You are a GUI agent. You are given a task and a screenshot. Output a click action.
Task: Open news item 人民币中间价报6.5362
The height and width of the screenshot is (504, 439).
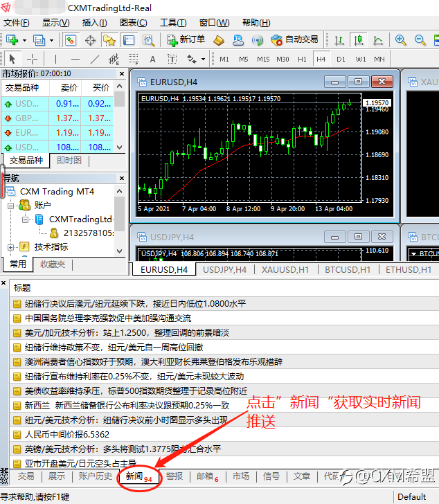[224, 435]
